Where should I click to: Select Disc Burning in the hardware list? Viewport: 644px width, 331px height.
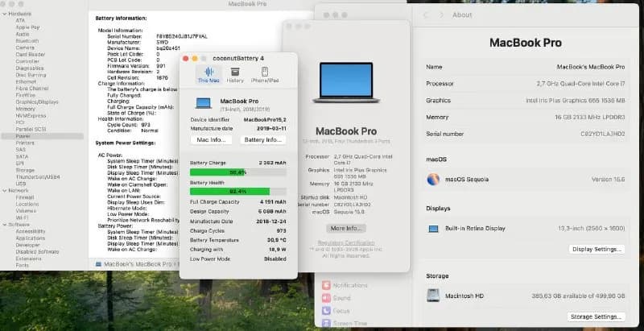click(x=31, y=75)
